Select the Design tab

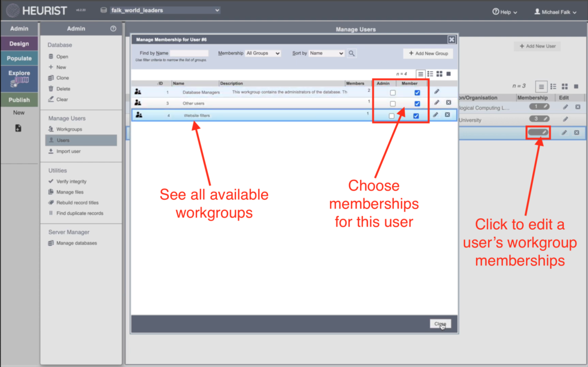coord(19,44)
